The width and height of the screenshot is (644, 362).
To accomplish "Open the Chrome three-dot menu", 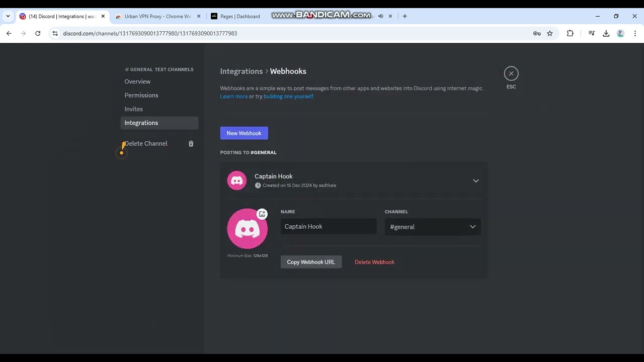I will (x=635, y=33).
